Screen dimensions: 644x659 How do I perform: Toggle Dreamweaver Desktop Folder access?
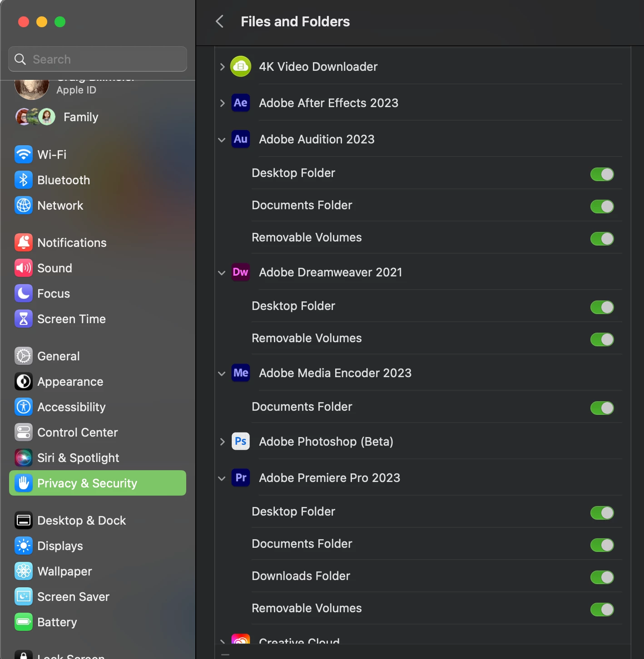(x=602, y=307)
